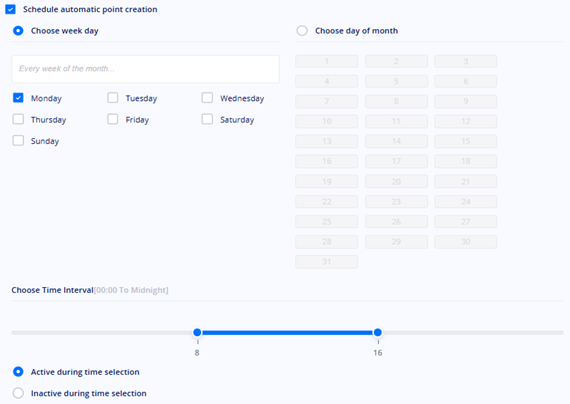
Task: Uncheck the Monday checkbox
Action: (x=18, y=98)
